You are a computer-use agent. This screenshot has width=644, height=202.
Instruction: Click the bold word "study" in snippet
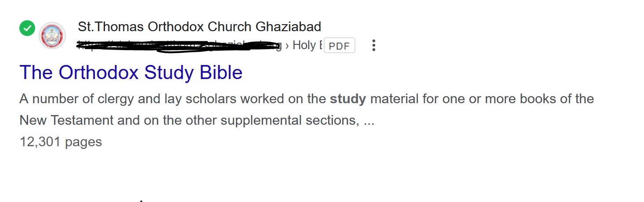pyautogui.click(x=347, y=99)
